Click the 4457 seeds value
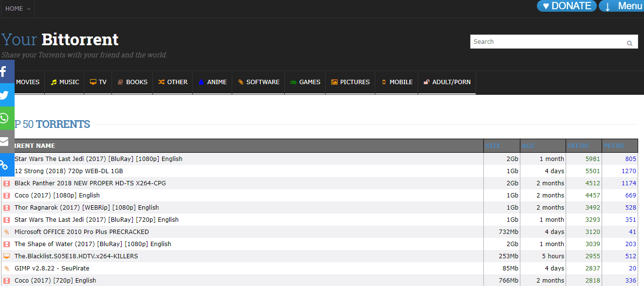 coord(593,196)
